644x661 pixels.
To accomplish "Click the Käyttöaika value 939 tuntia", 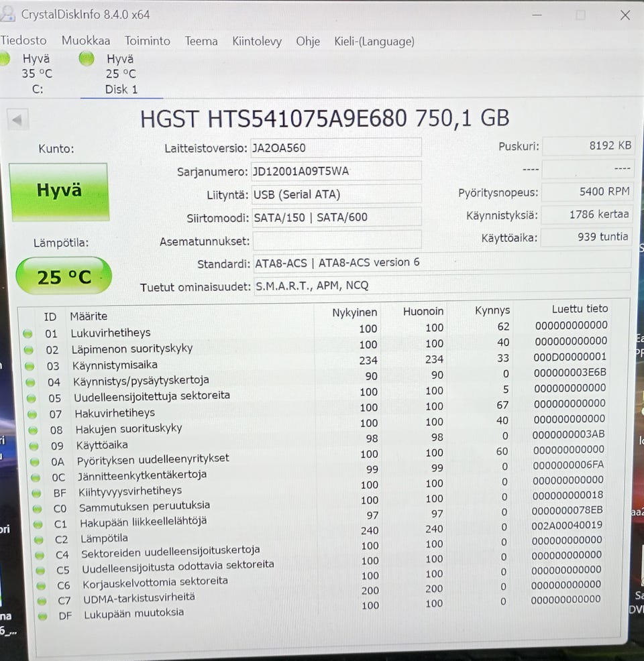I will [x=586, y=237].
